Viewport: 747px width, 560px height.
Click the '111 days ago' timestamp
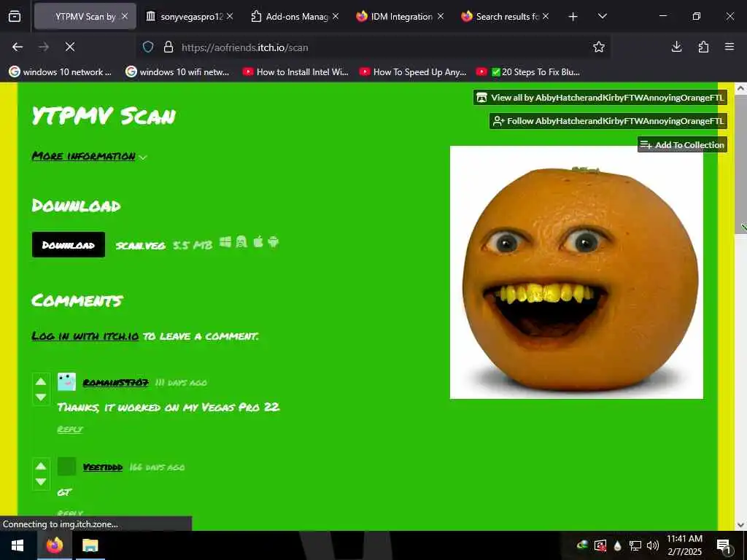181,383
